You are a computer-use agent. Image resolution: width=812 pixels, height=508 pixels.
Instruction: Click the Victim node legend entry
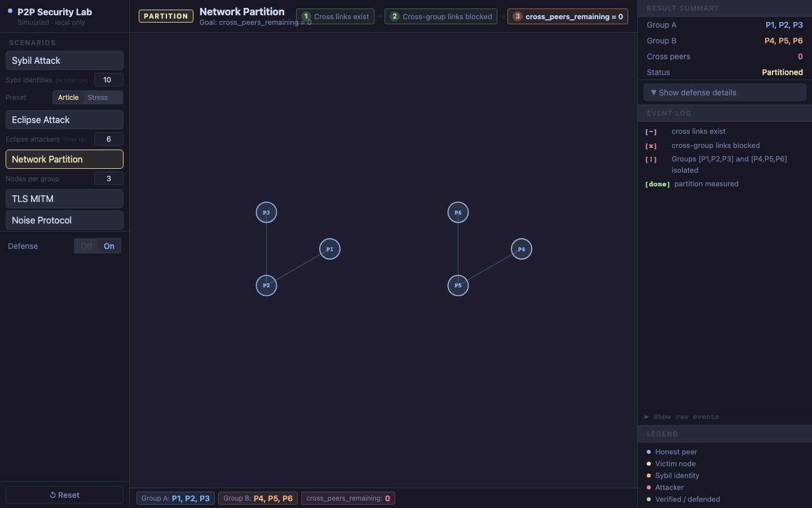click(x=671, y=463)
